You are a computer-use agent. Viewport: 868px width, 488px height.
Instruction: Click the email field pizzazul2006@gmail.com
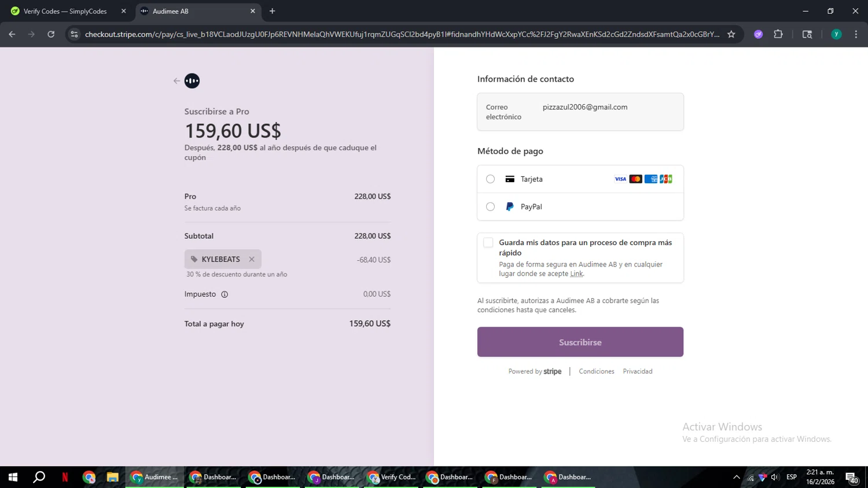(580, 112)
